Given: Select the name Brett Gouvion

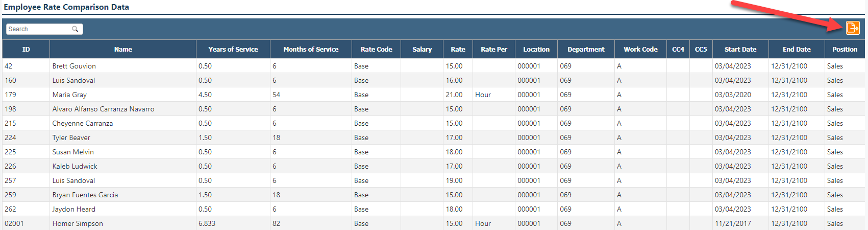Looking at the screenshot, I should point(74,66).
